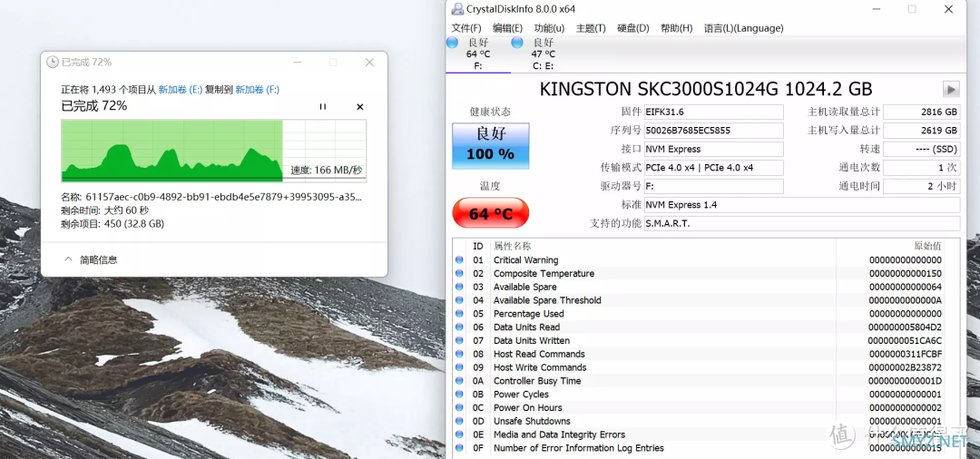Select the Host Write Commands attribute row
980x459 pixels.
(699, 367)
